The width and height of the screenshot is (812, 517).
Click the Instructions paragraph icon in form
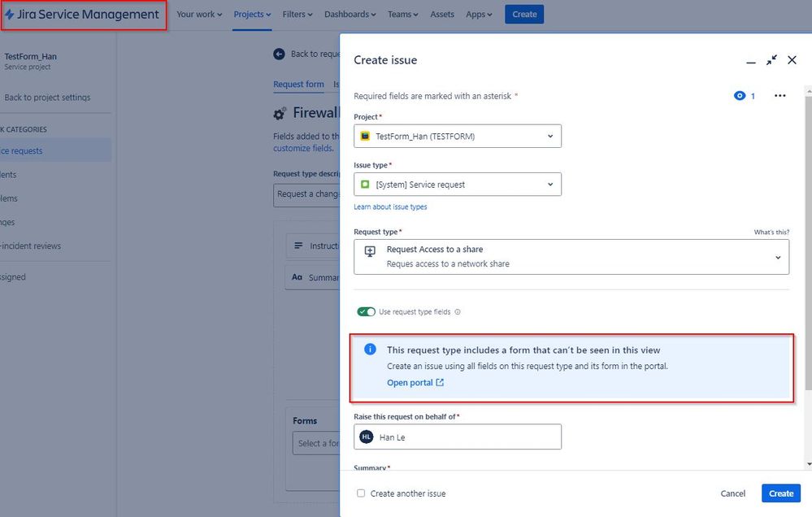(x=298, y=245)
